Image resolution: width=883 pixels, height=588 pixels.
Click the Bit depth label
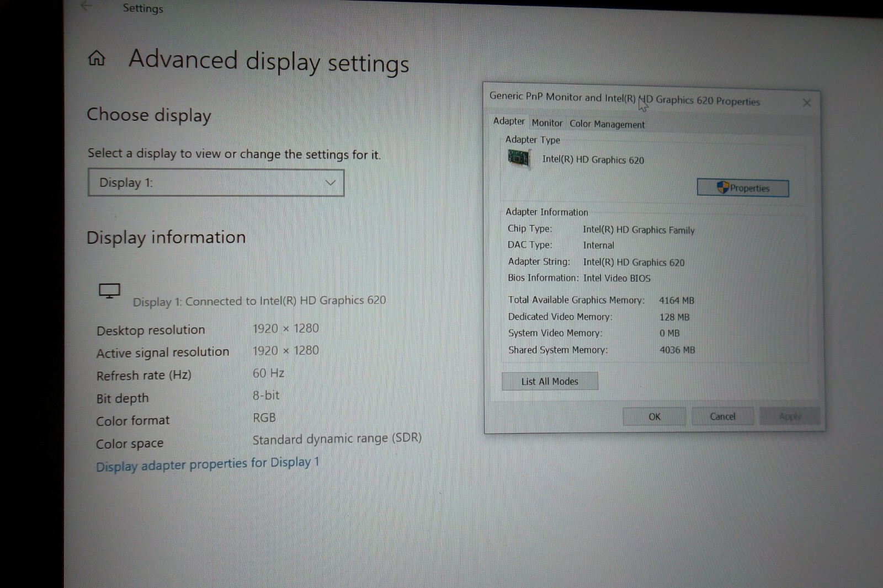[123, 398]
